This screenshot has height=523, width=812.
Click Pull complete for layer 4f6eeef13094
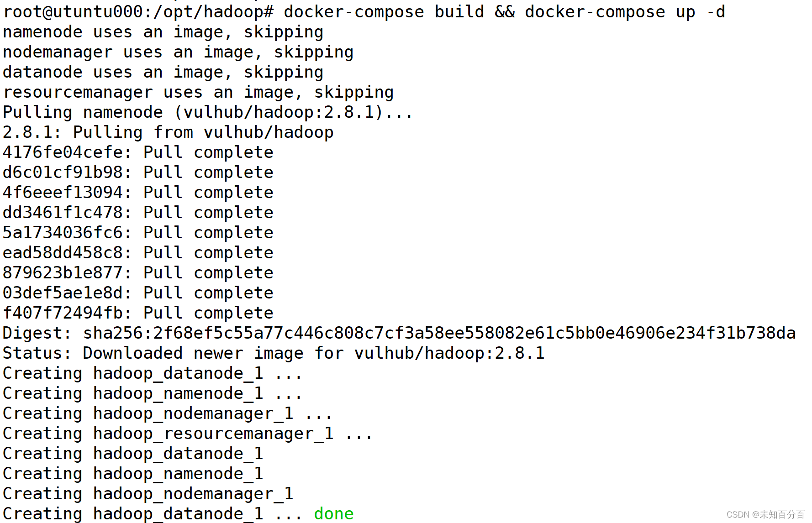pos(208,193)
